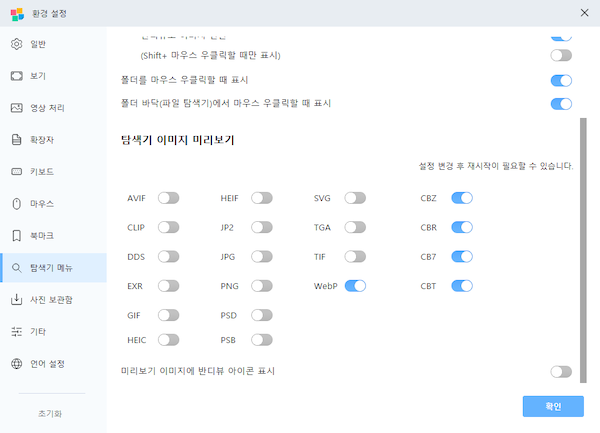Image resolution: width=600 pixels, height=433 pixels.
Task: Select the 마우스 mouse icon
Action: pos(16,203)
